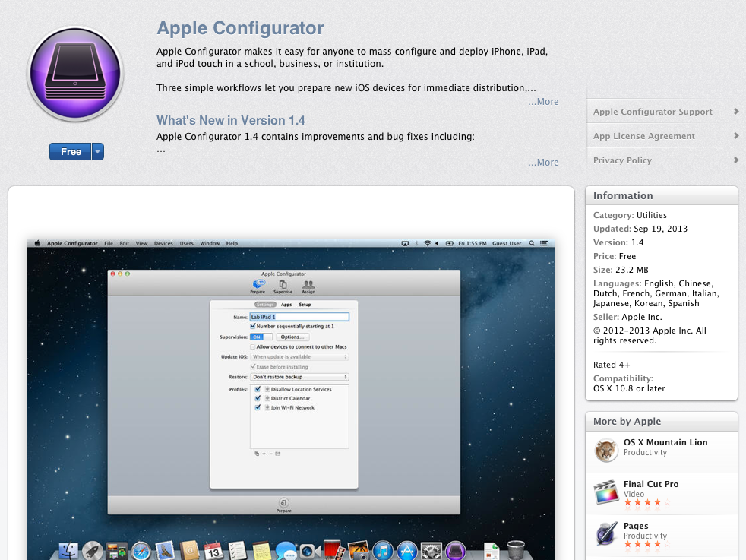Click the add (+) profile icon
Viewport: 746px width, 560px height.
[x=264, y=454]
